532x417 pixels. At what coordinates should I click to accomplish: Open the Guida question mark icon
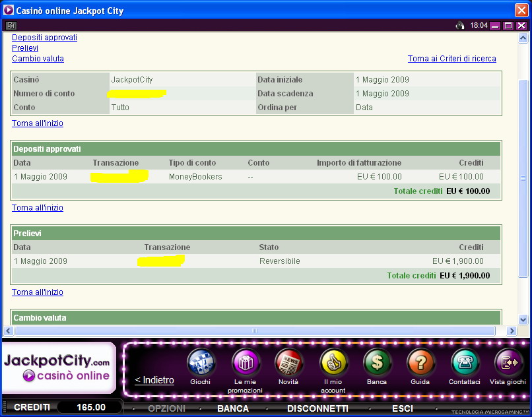[x=420, y=363]
